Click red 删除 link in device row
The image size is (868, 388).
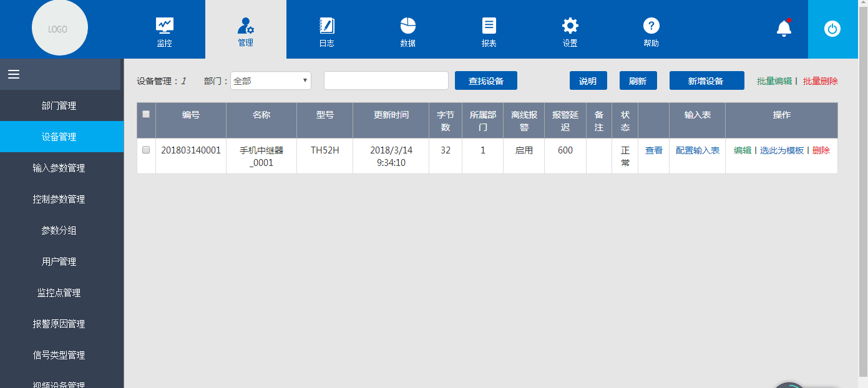821,150
